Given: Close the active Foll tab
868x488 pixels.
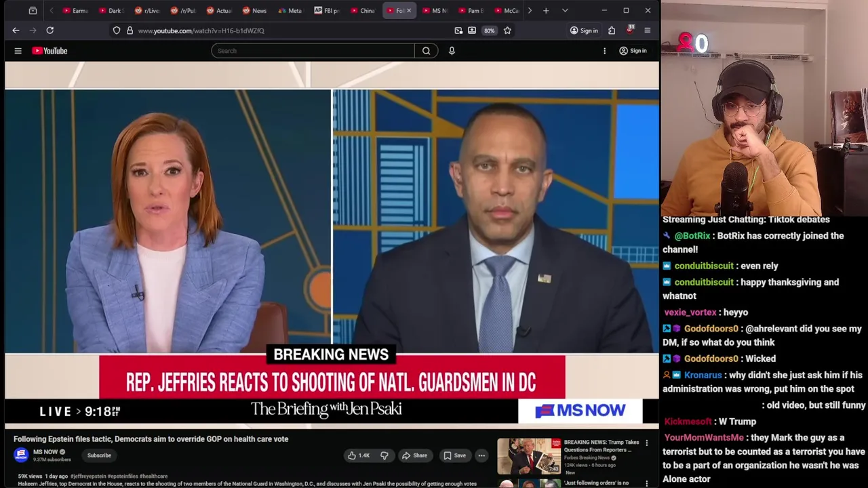Looking at the screenshot, I should pyautogui.click(x=409, y=11).
